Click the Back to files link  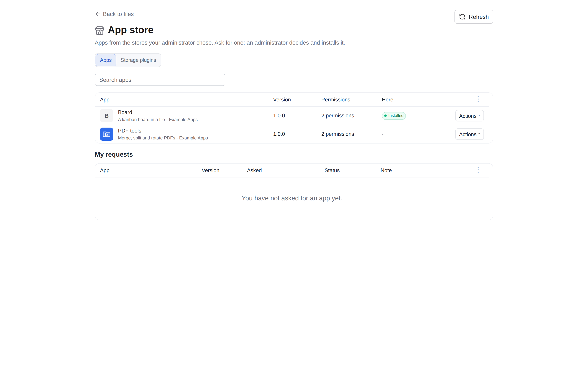tap(114, 14)
